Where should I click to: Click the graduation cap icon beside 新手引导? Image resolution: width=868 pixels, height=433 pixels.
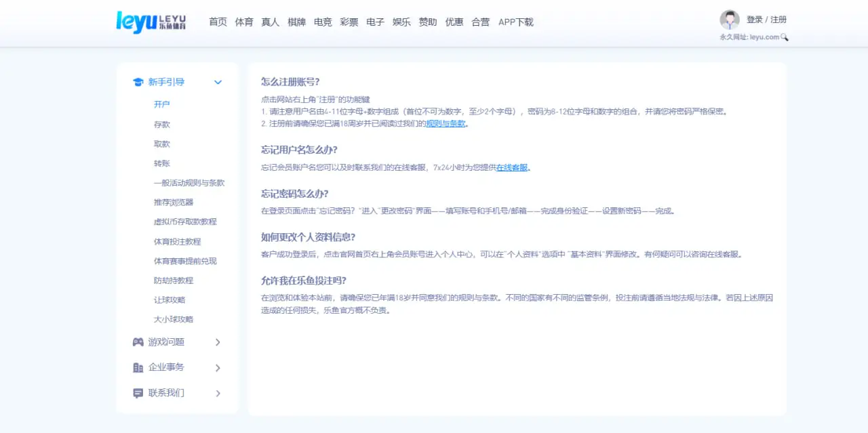[138, 81]
